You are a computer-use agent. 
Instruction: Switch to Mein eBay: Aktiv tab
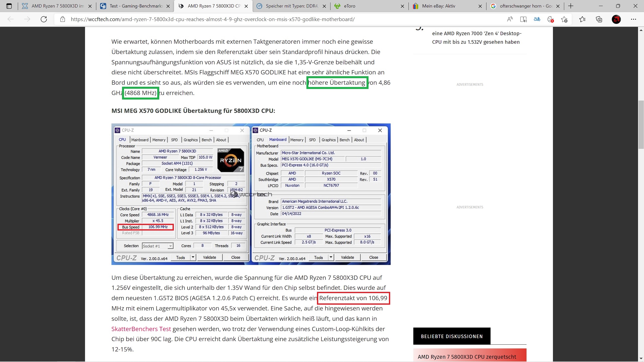click(x=443, y=6)
